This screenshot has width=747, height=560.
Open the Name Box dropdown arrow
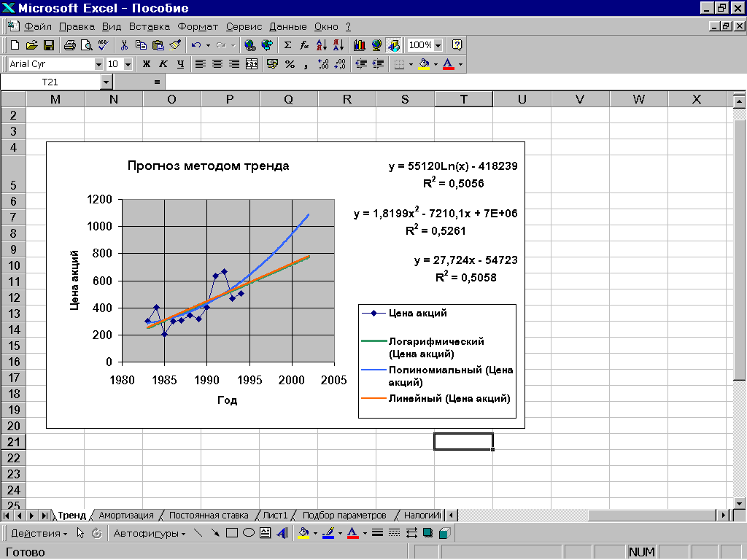pos(107,82)
